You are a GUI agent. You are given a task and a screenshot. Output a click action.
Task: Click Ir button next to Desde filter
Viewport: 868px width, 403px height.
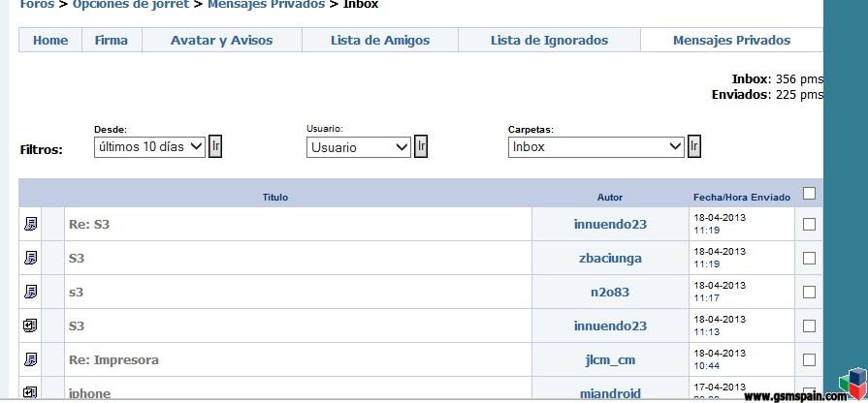(x=215, y=146)
